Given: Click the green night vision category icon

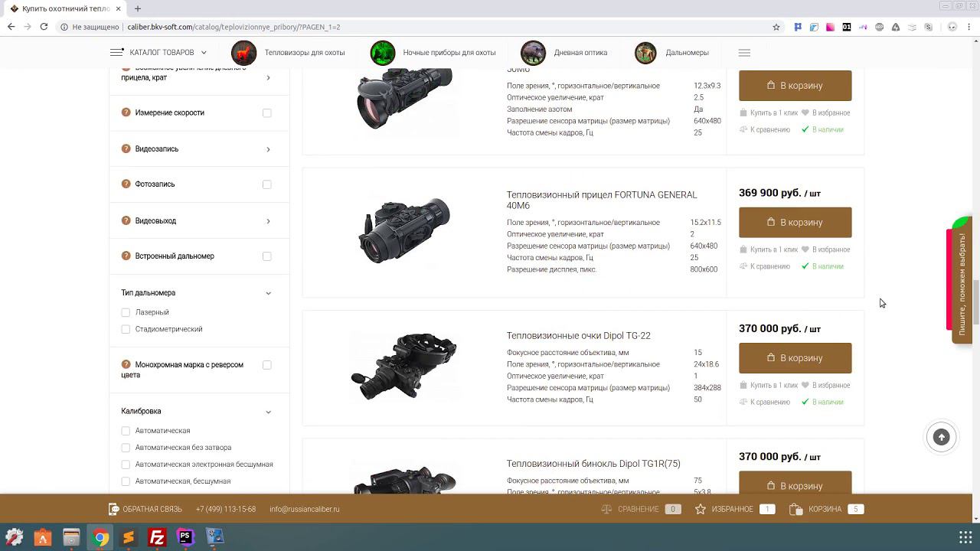Looking at the screenshot, I should [383, 53].
